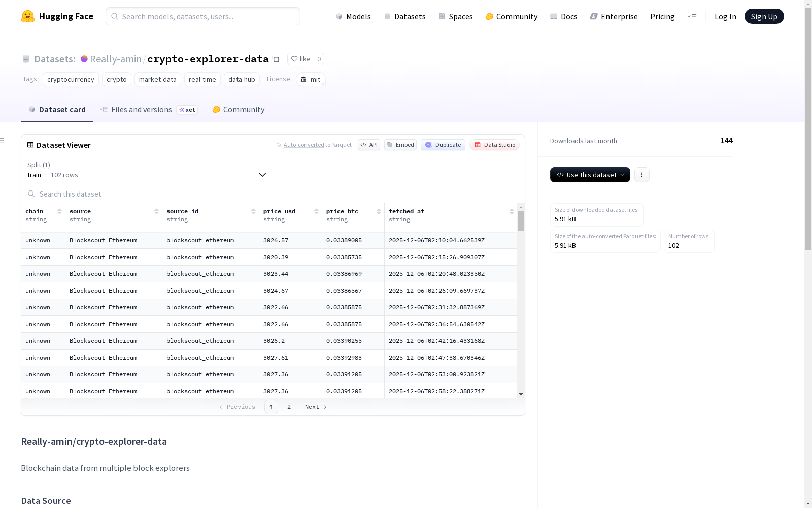The height and width of the screenshot is (508, 812).
Task: Go to the Pricing page
Action: 662,16
